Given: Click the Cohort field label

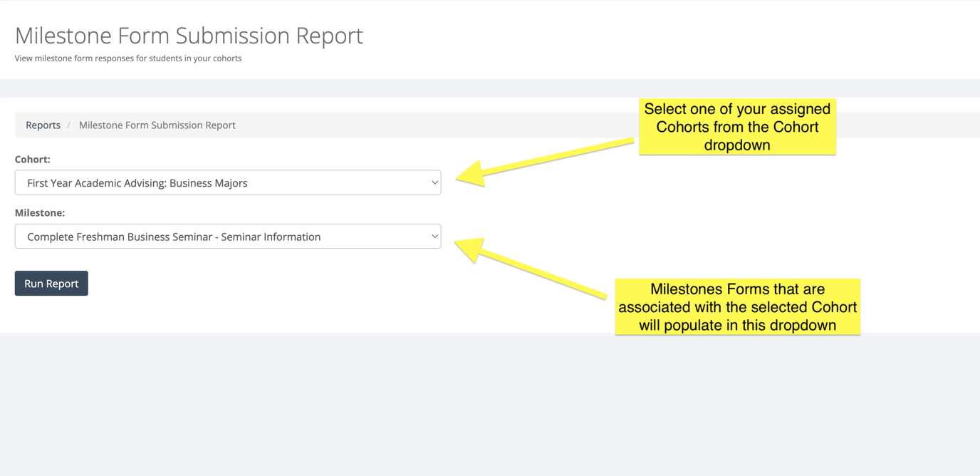Looking at the screenshot, I should coord(32,159).
